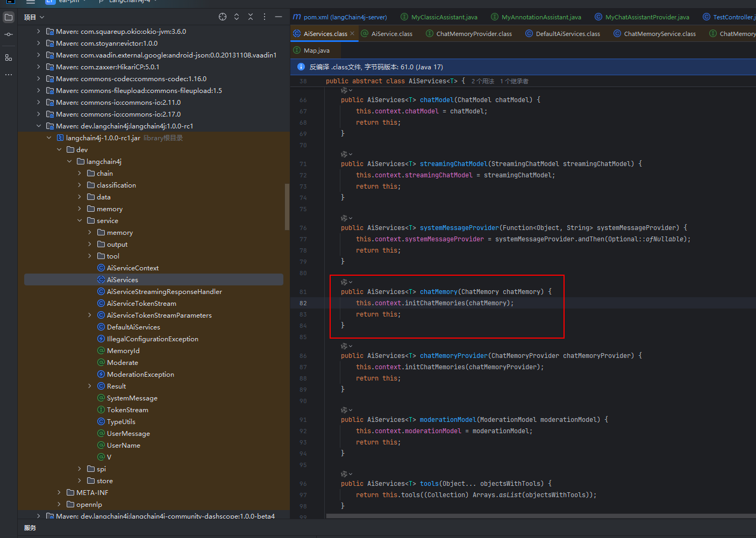Click chatMemoryProvider method name in code

coord(454,356)
